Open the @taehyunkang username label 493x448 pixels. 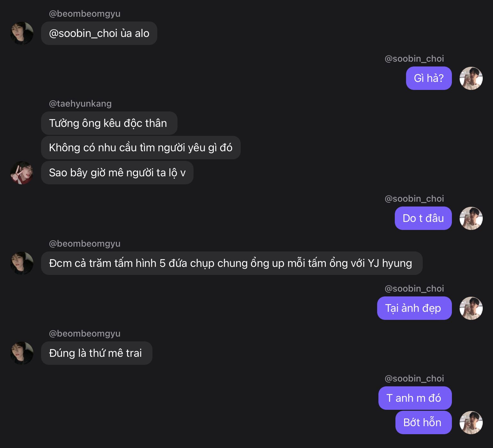80,103
